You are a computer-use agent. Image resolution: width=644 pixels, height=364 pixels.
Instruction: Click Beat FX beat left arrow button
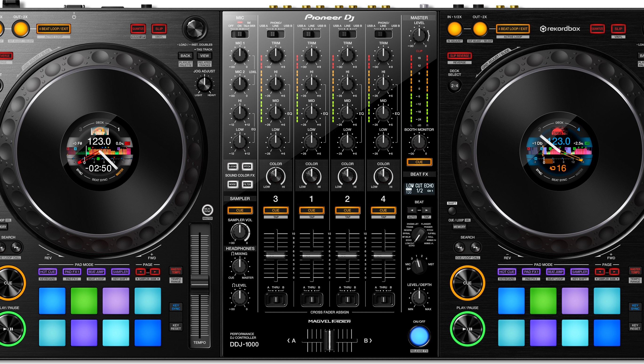point(412,210)
